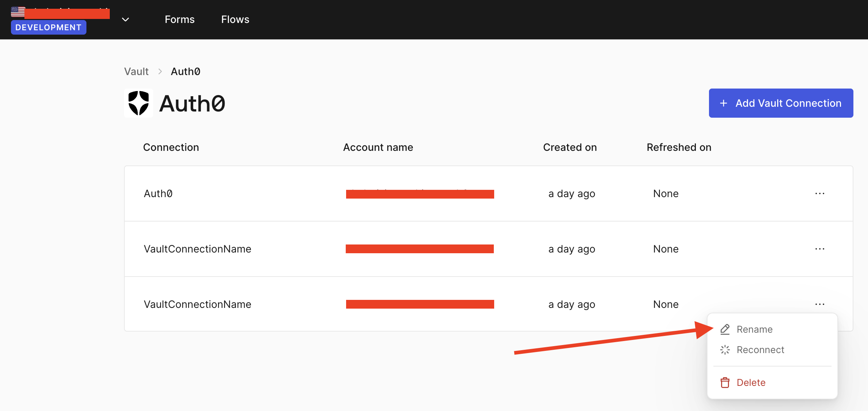Image resolution: width=868 pixels, height=411 pixels.
Task: Click the US flag icon in the header
Action: (x=17, y=11)
